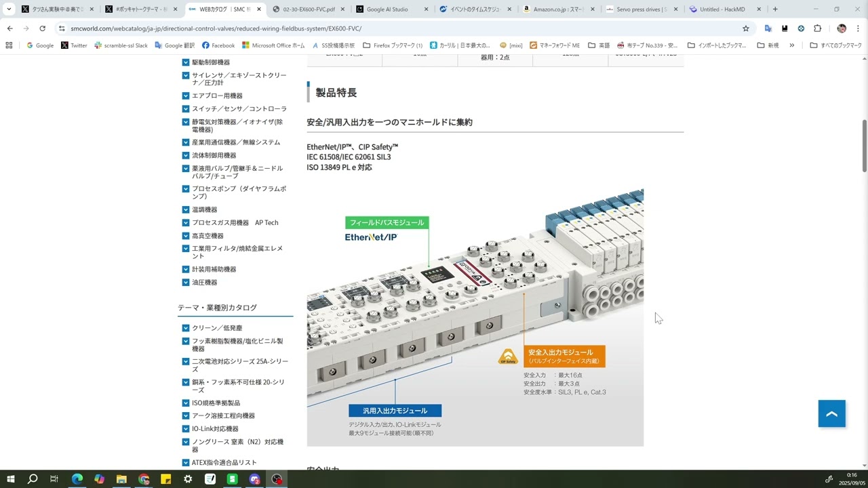
Task: View site information icon in address bar
Action: click(x=62, y=28)
